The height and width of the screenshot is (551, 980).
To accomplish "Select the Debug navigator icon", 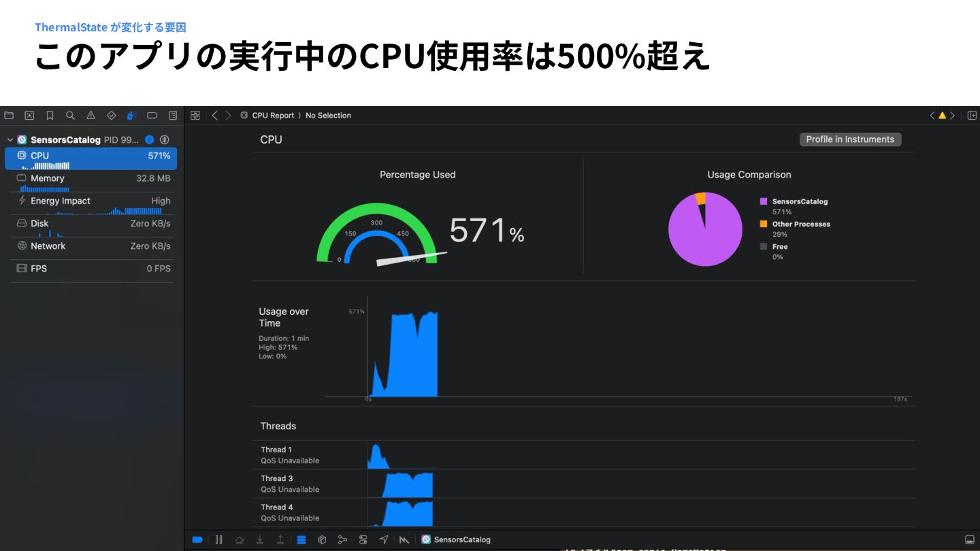I will point(132,116).
